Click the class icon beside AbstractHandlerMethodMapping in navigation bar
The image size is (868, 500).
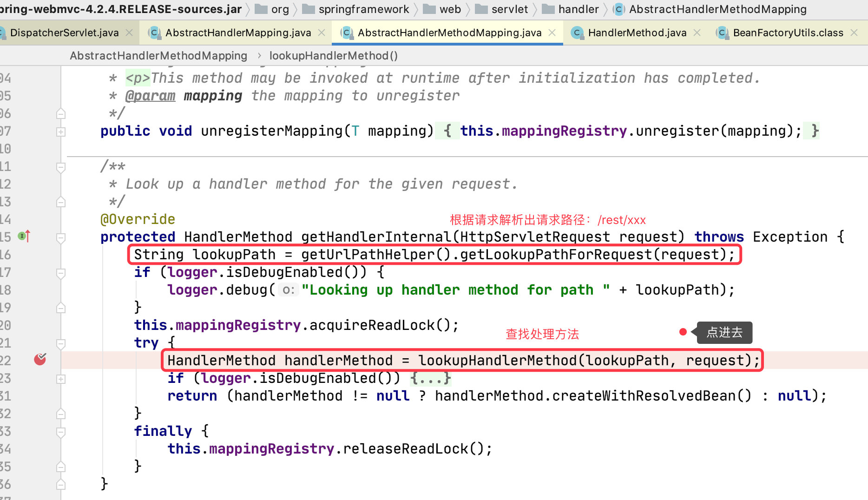click(618, 9)
